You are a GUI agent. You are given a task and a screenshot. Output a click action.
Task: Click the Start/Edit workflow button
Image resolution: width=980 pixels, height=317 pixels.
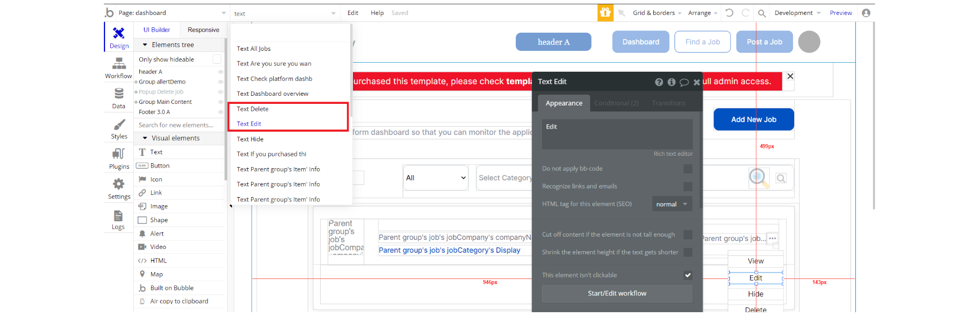point(617,293)
